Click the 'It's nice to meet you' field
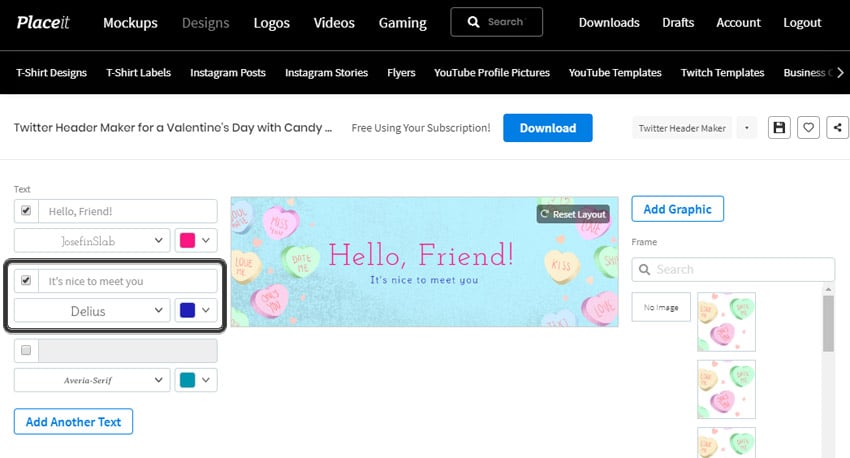Screen dimensions: 850x458 [x=128, y=281]
